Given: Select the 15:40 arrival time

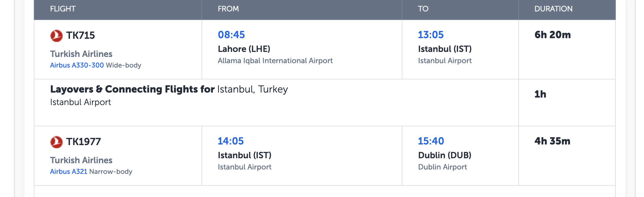Looking at the screenshot, I should point(431,141).
